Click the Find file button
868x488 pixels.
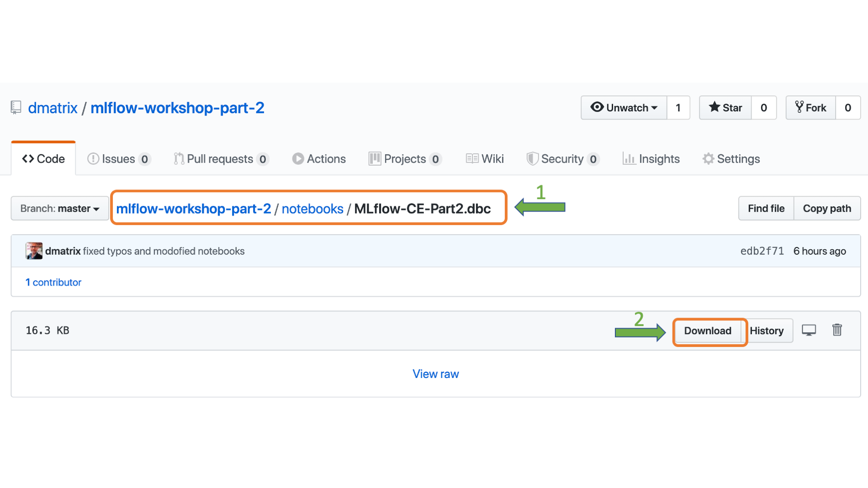tap(766, 209)
